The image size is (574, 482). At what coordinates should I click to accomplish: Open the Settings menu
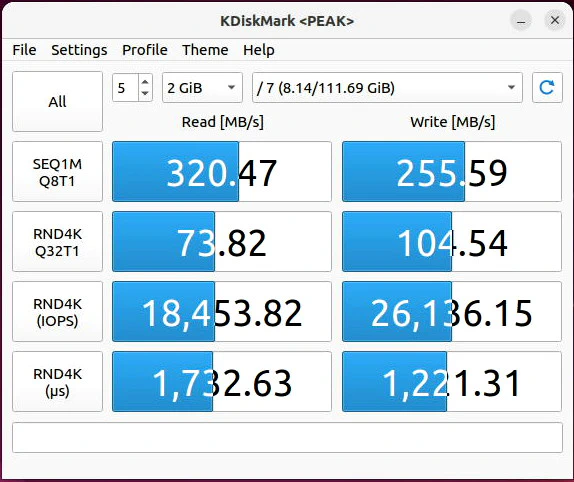tap(79, 50)
